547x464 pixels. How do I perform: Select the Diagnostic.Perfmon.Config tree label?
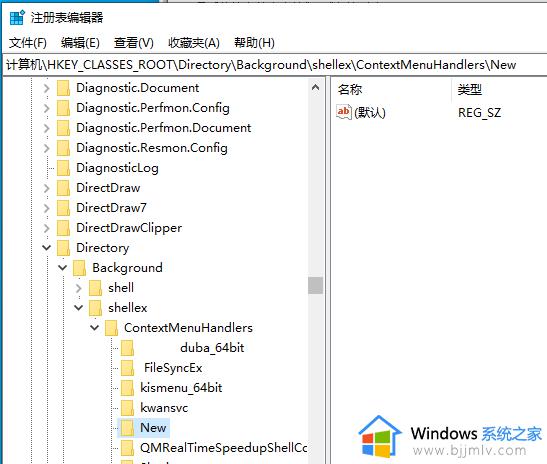point(153,108)
